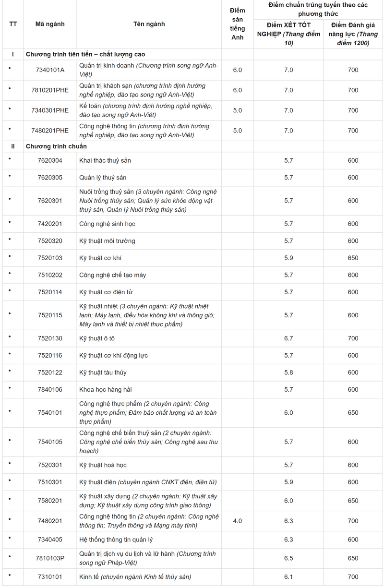This screenshot has height=588, width=384.
Task: Click the 'Điểm sàn tiếng Anh' header
Action: pyautogui.click(x=237, y=24)
